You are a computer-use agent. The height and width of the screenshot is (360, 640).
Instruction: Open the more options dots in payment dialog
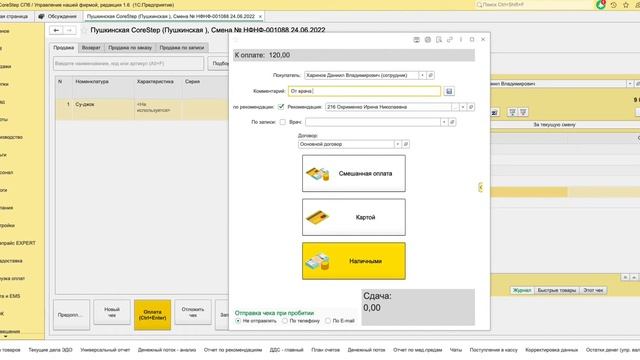(461, 40)
